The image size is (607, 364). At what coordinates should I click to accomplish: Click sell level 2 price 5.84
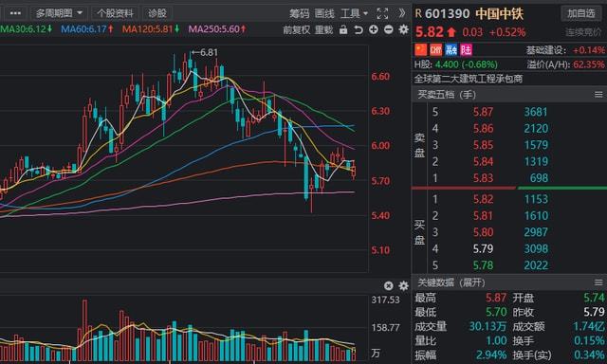click(x=483, y=161)
